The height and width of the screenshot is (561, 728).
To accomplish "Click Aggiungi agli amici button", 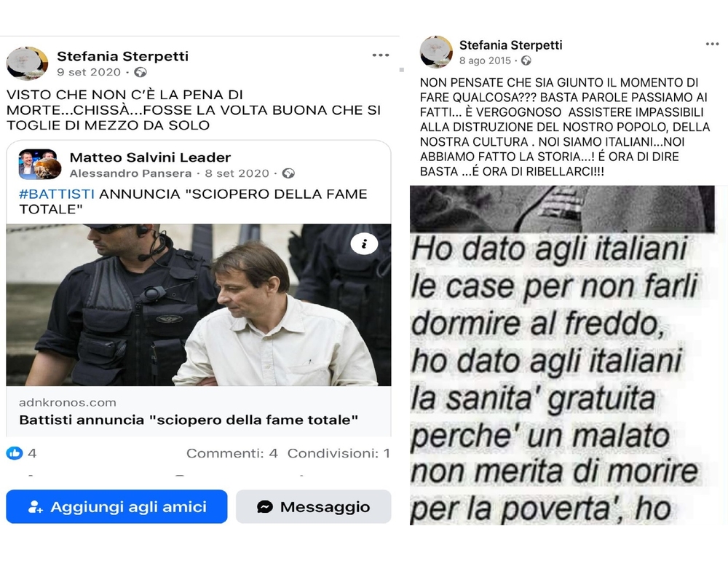I will pyautogui.click(x=116, y=506).
